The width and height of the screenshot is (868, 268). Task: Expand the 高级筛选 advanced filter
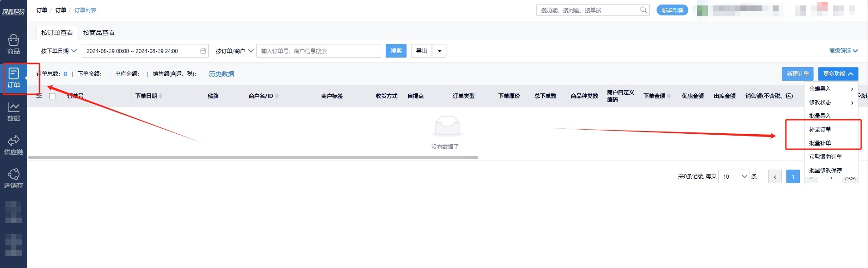843,51
